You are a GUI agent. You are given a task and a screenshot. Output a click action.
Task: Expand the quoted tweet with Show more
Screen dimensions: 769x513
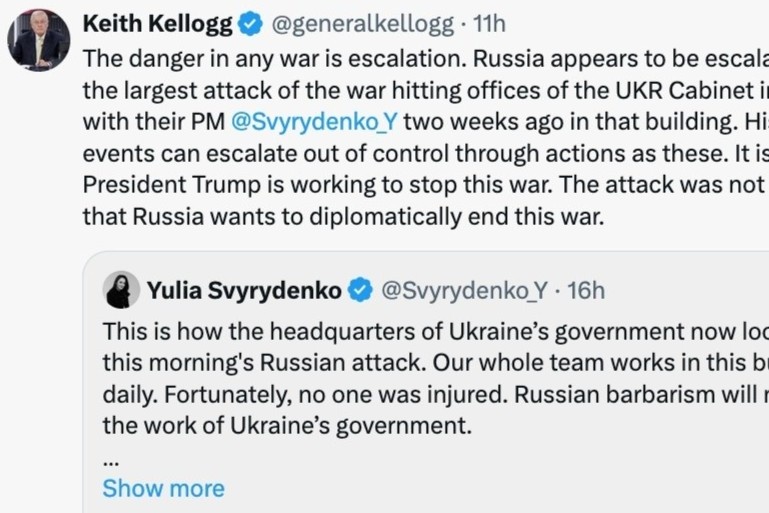tap(163, 488)
